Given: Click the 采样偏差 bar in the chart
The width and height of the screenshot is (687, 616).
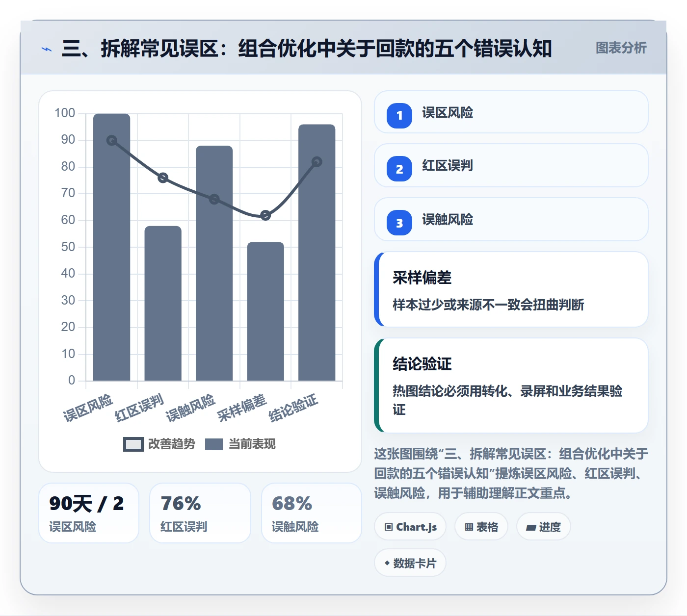Looking at the screenshot, I should click(x=265, y=311).
